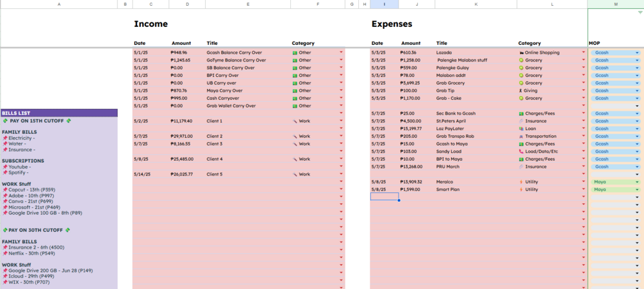Click the Transportation category cell
644x289 pixels.
point(537,136)
